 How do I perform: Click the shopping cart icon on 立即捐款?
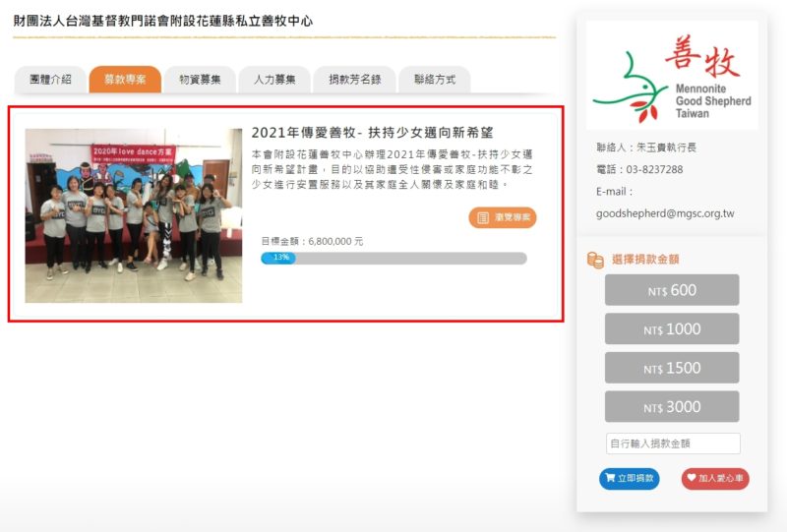point(610,478)
